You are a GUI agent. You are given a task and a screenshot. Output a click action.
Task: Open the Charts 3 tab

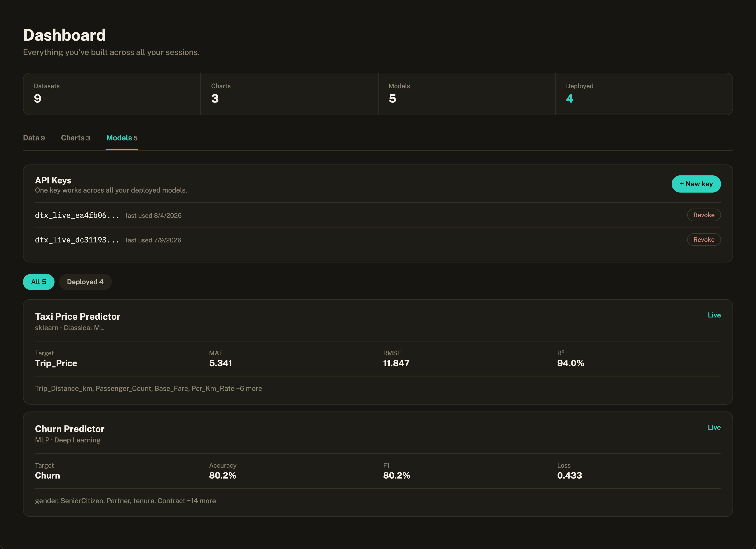tap(75, 138)
